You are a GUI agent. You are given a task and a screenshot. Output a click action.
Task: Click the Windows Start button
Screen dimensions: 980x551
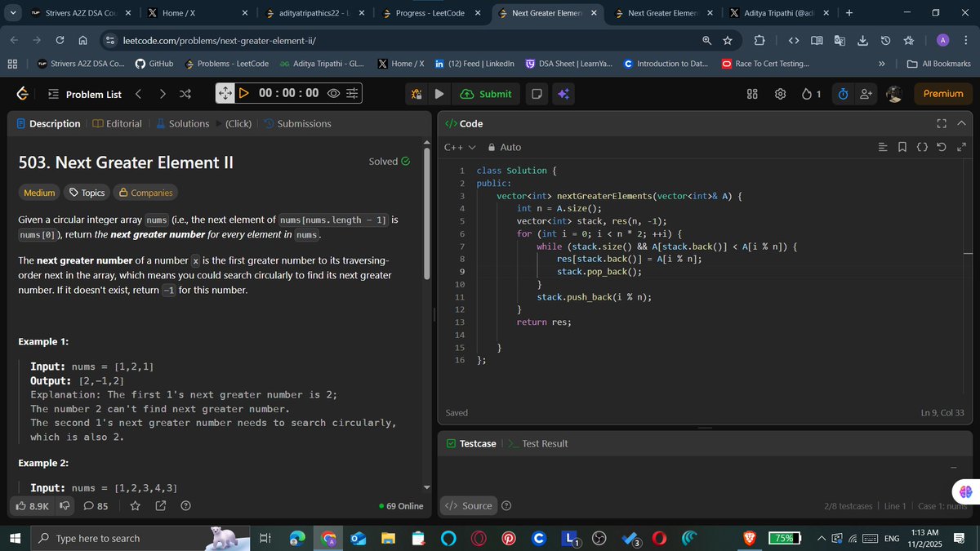coord(15,538)
